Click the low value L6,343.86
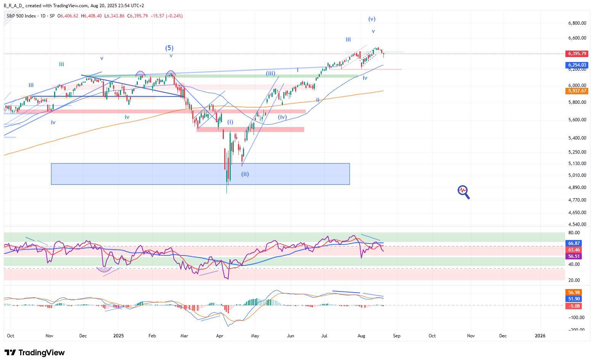This screenshot has width=594, height=364. click(x=115, y=16)
